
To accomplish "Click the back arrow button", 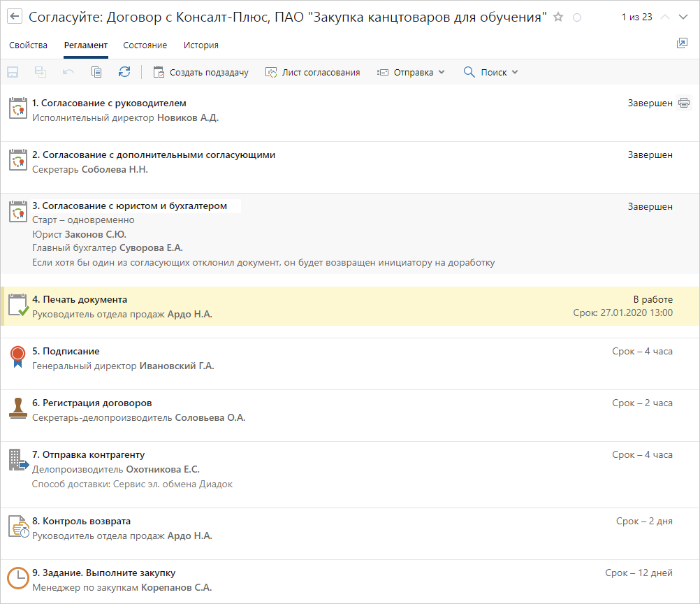I will point(14,17).
